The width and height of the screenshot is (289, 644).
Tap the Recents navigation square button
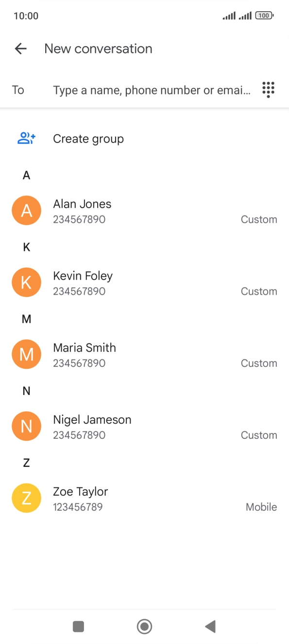click(x=78, y=626)
